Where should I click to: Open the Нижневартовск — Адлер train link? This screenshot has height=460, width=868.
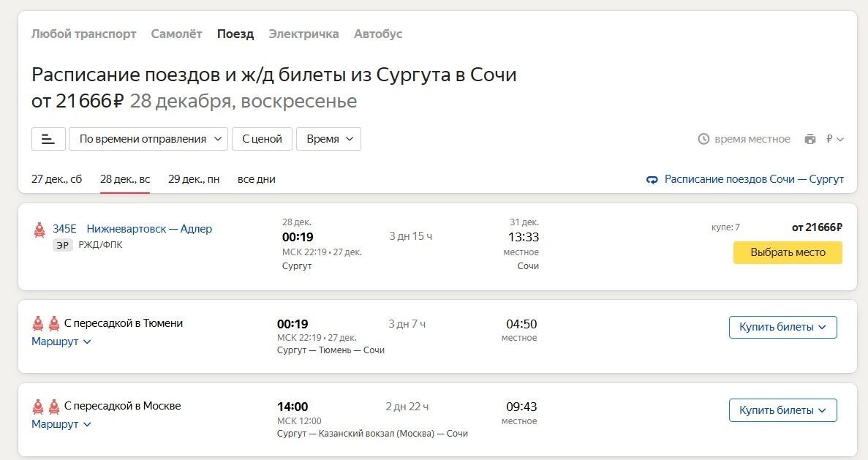pyautogui.click(x=149, y=229)
